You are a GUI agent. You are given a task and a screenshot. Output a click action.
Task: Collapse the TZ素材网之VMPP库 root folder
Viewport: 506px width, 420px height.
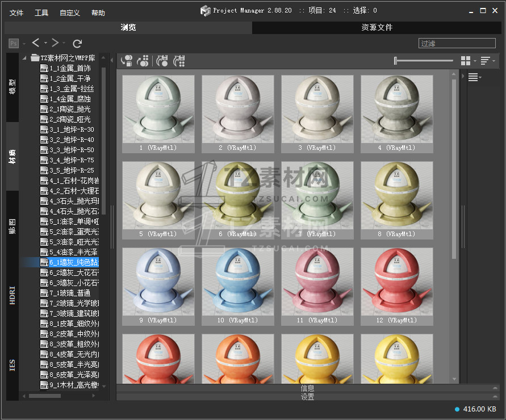tap(25, 58)
